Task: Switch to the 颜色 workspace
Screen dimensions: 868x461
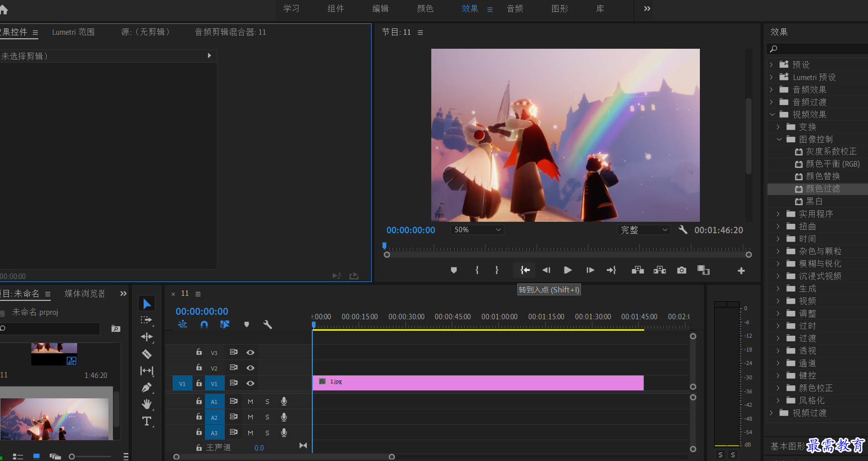Action: [425, 8]
